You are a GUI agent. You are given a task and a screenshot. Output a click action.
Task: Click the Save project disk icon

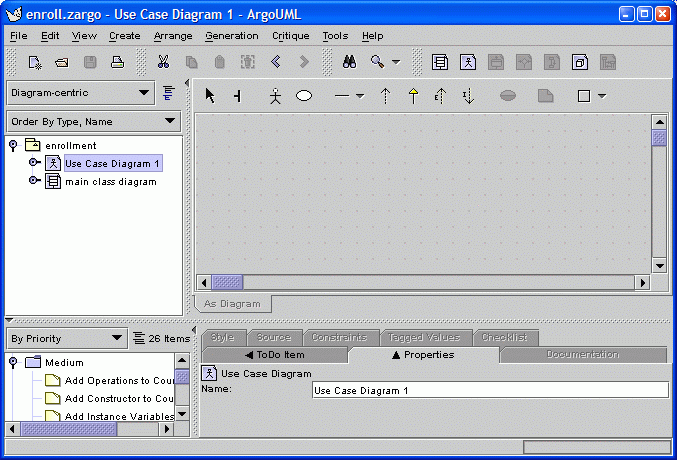click(90, 63)
